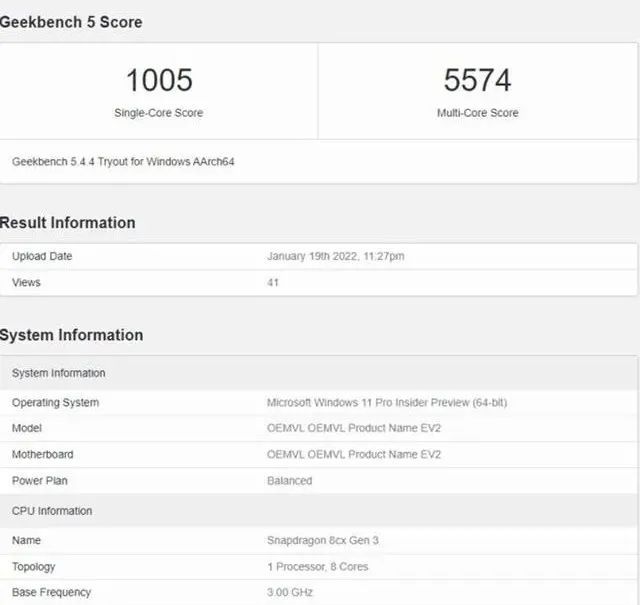This screenshot has width=640, height=605.
Task: Click the January 19th 2022 upload date value
Action: pos(335,256)
